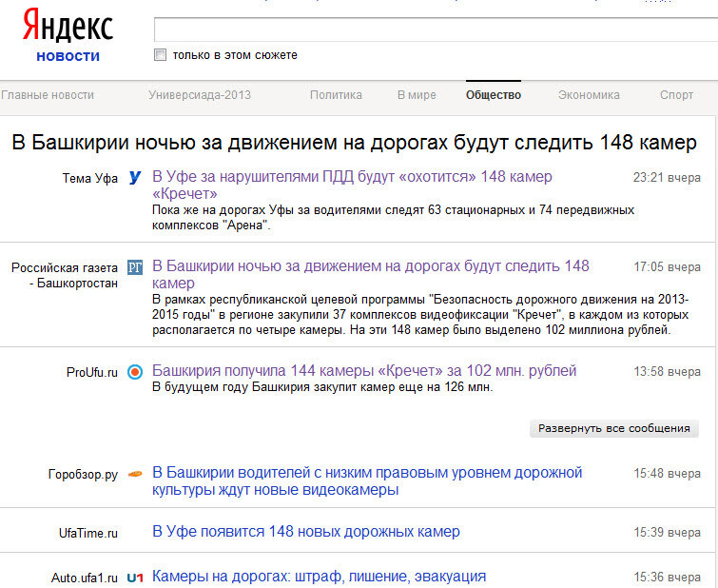
Task: Click the Горобзор.ру orange source icon
Action: coord(135,474)
